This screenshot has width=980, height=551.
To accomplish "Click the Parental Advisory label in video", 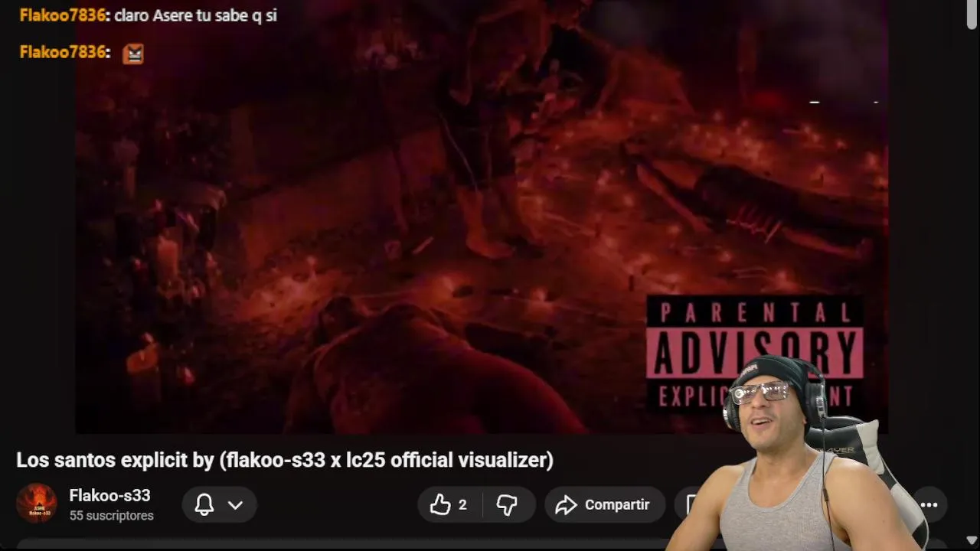I will pos(754,354).
